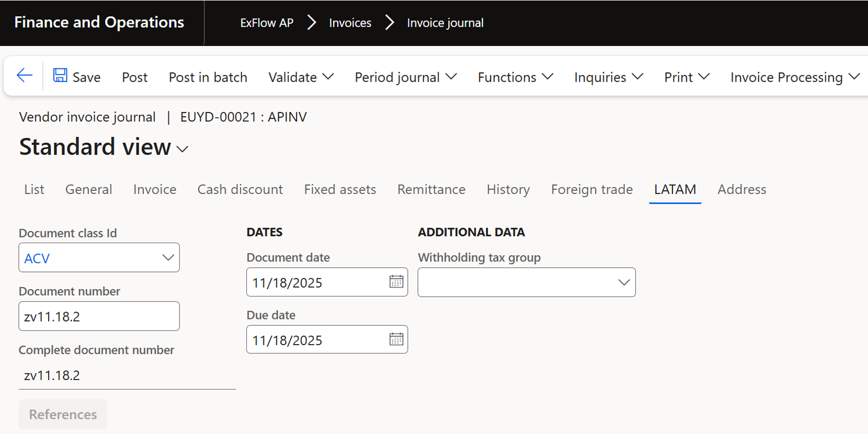
Task: Expand the Functions menu
Action: [515, 77]
